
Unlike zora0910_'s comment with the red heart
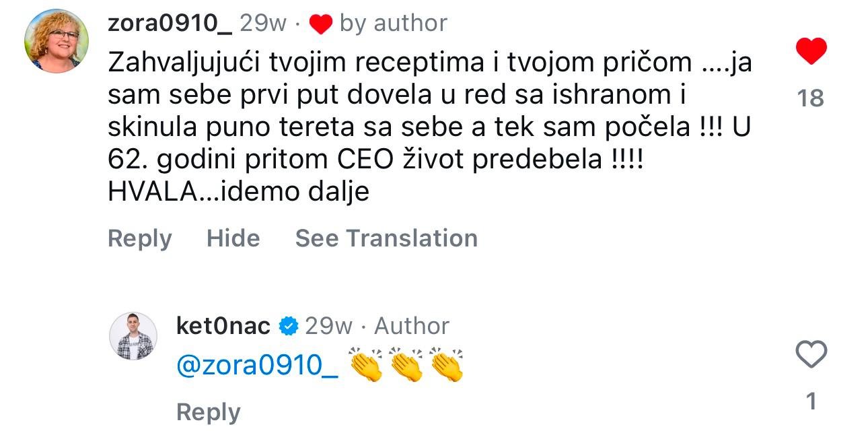pyautogui.click(x=811, y=52)
